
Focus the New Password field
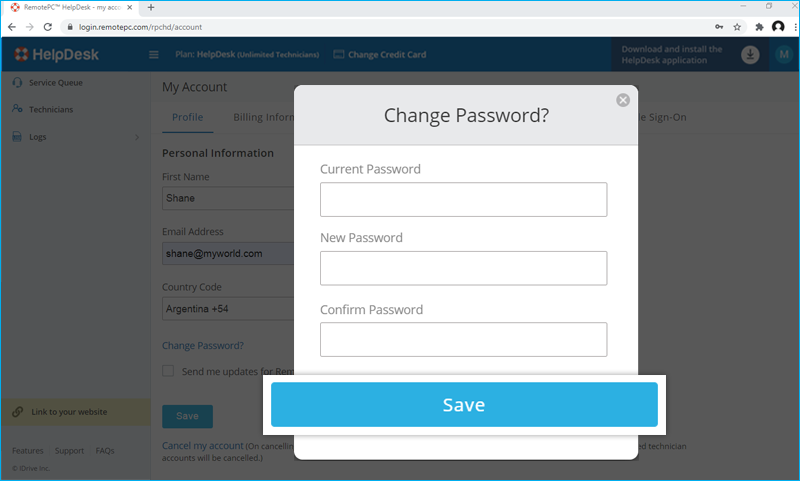point(463,268)
